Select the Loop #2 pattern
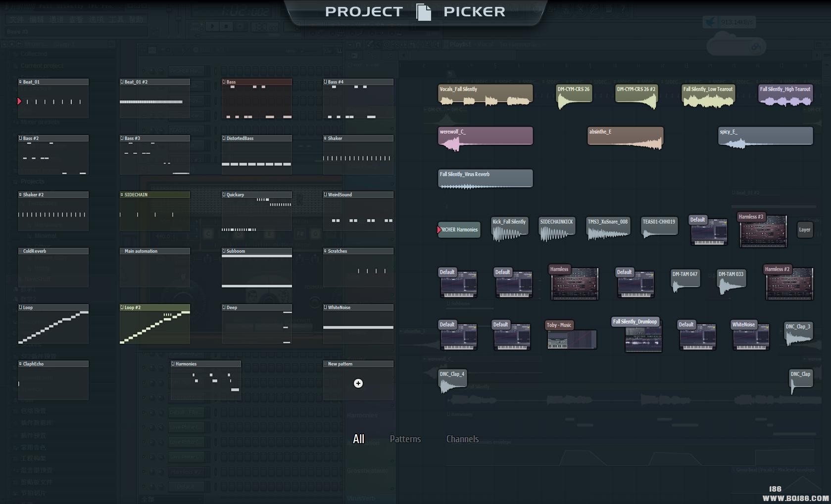Viewport: 831px width, 504px height. tap(154, 324)
